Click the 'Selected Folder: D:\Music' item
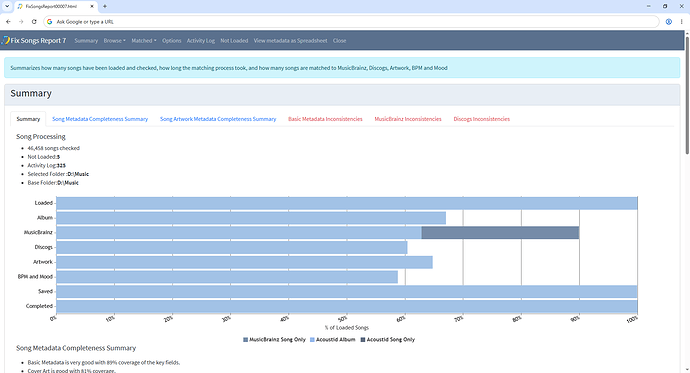This screenshot has height=373, width=690. pos(58,174)
